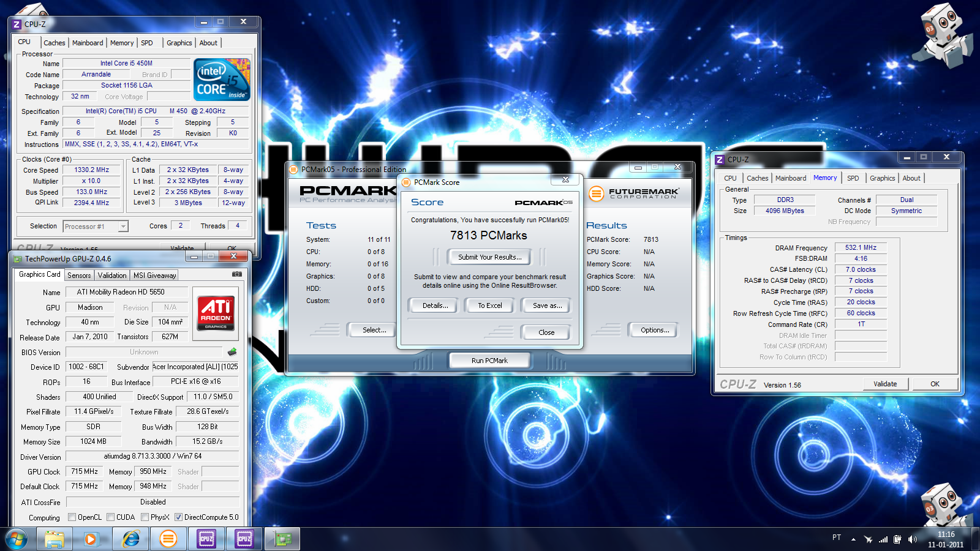The image size is (980, 551).
Task: Click the Intel Core i5 logo in CPU-Z
Action: 222,80
